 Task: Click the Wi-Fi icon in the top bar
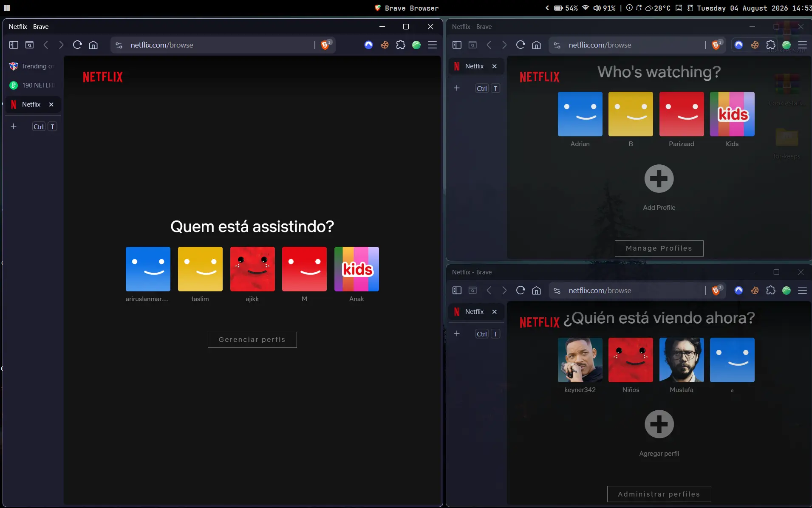point(586,8)
